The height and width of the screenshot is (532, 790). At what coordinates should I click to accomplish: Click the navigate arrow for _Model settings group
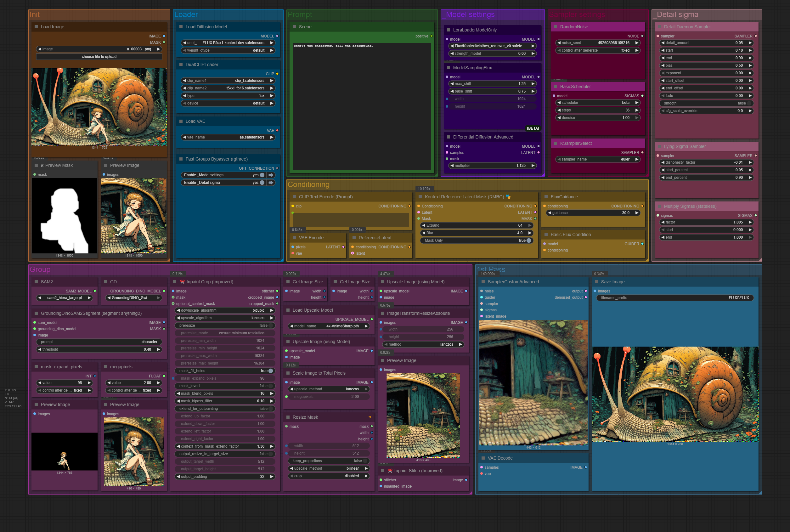271,175
